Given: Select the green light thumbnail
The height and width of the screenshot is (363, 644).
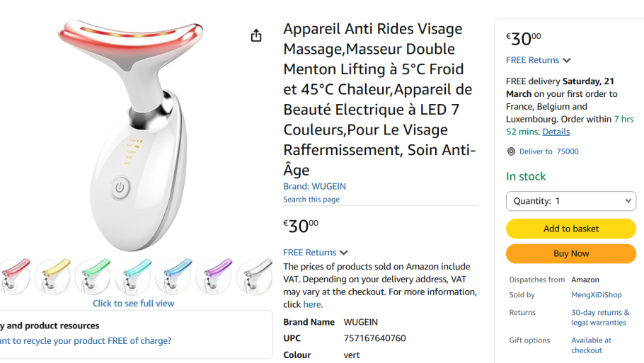Looking at the screenshot, I should tap(93, 275).
